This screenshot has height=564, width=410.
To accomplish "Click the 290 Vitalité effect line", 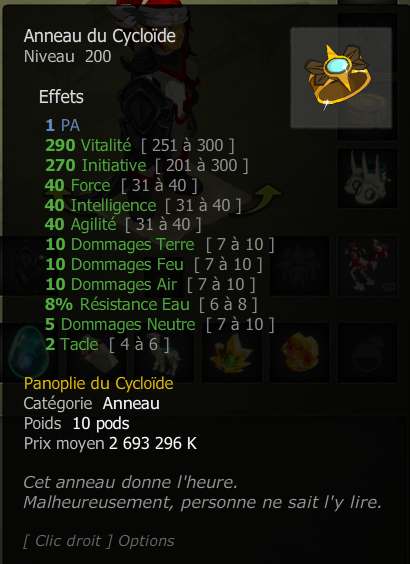I will click(x=140, y=145).
